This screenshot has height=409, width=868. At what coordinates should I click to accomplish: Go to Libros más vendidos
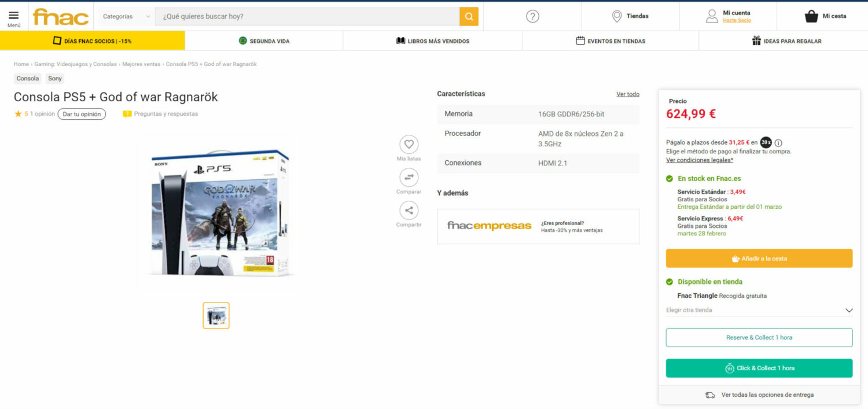(x=432, y=41)
